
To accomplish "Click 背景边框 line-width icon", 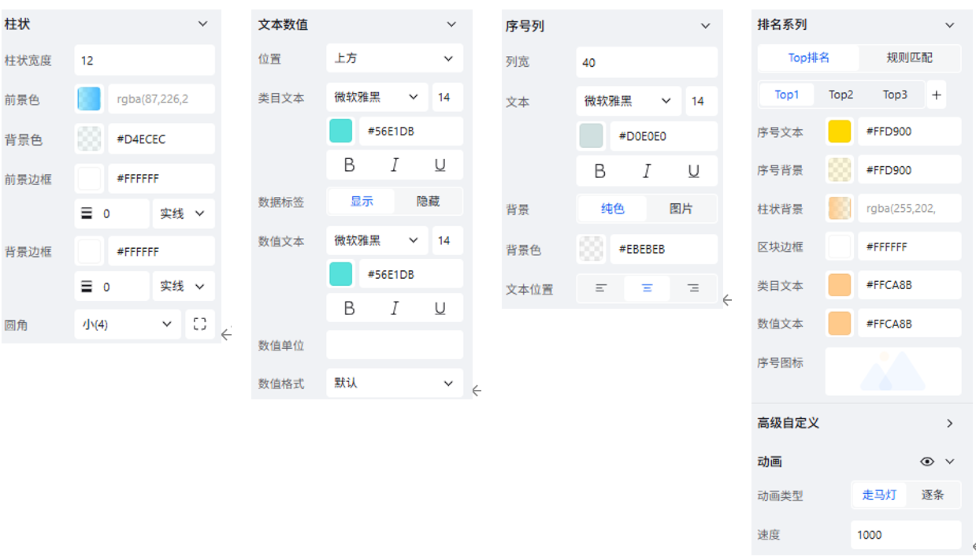I will (x=87, y=287).
